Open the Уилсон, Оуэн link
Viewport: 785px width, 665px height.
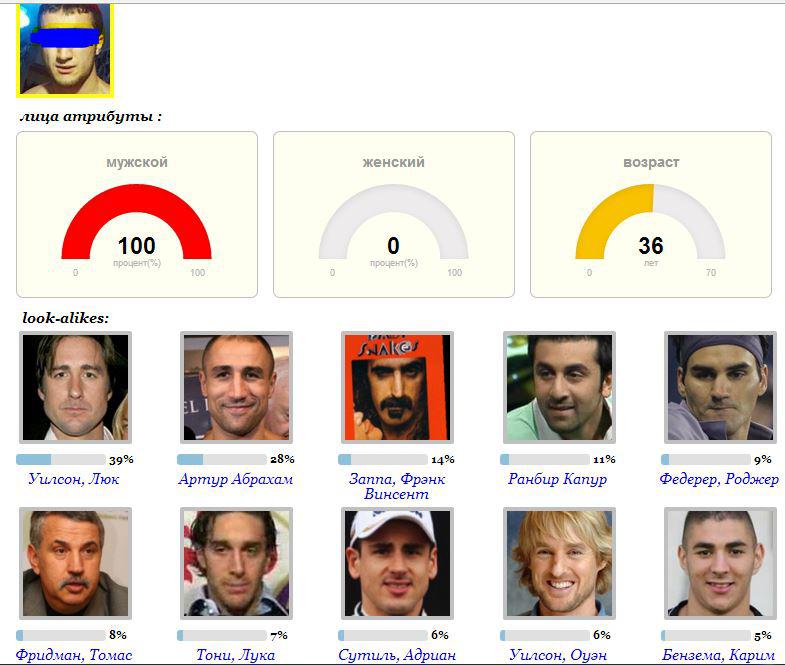557,655
